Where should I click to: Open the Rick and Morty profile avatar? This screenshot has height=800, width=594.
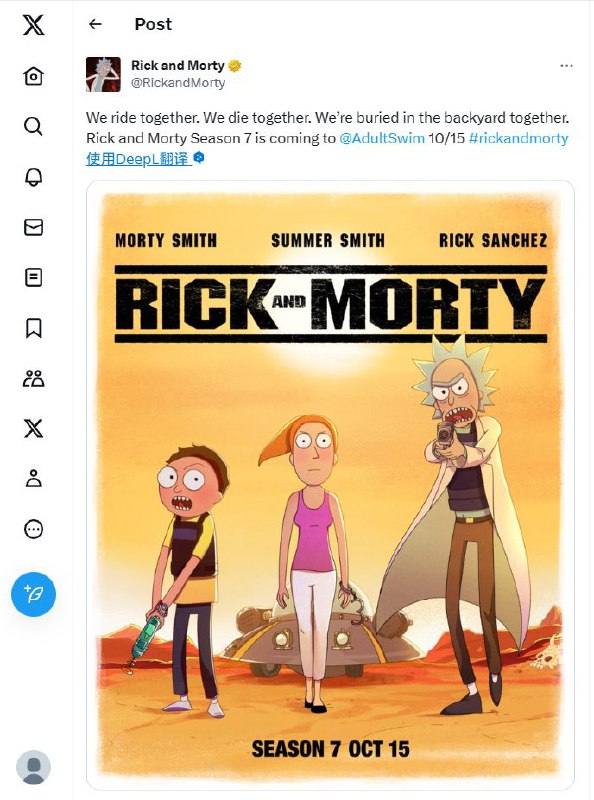(x=104, y=74)
